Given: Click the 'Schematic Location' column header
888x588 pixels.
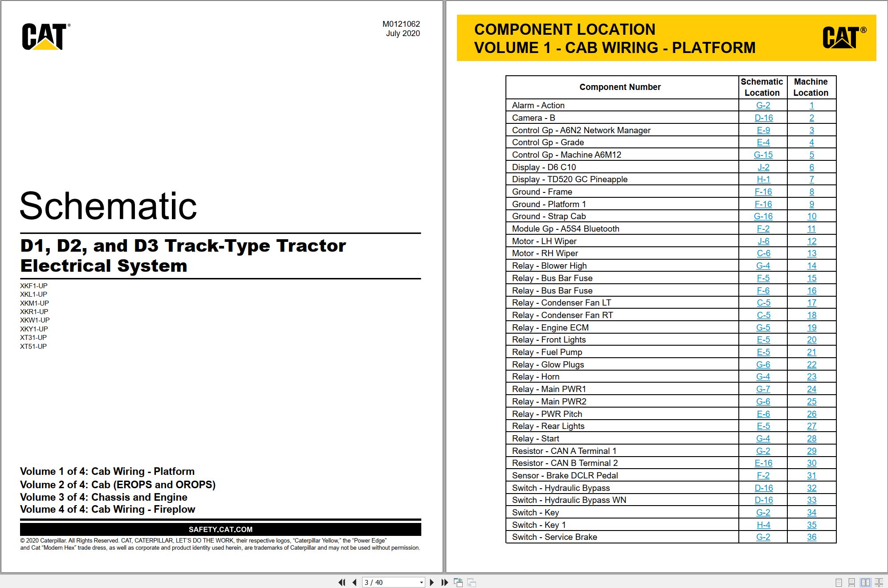Looking at the screenshot, I should (x=762, y=87).
